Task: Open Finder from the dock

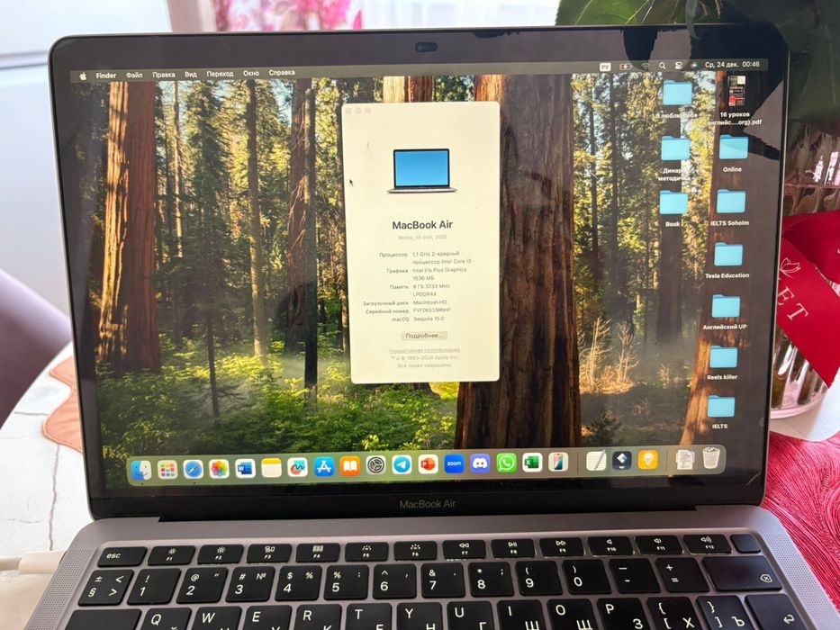Action: click(x=141, y=470)
